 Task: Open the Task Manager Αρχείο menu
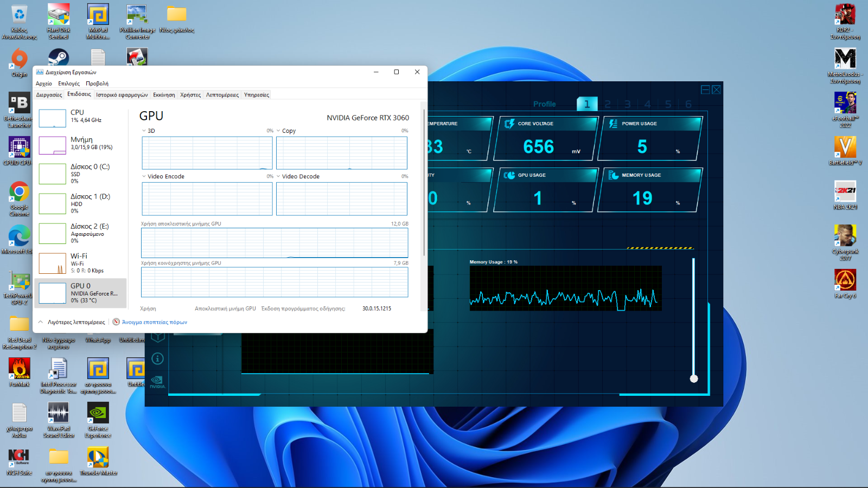(x=44, y=84)
